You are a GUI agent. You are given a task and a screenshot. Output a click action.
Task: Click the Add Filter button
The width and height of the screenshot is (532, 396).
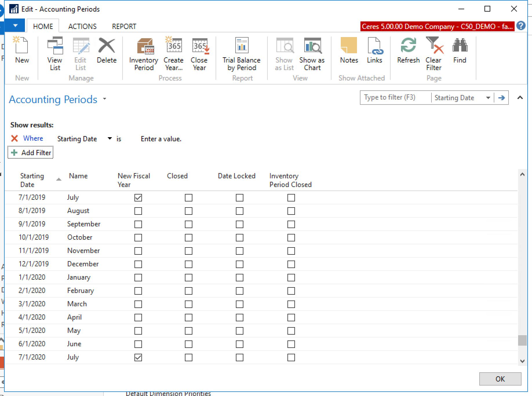coord(31,153)
